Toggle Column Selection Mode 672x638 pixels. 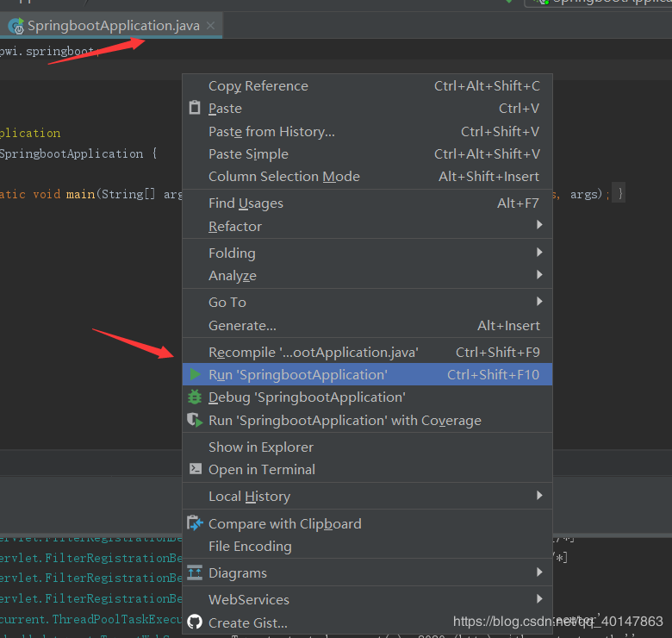coord(283,177)
